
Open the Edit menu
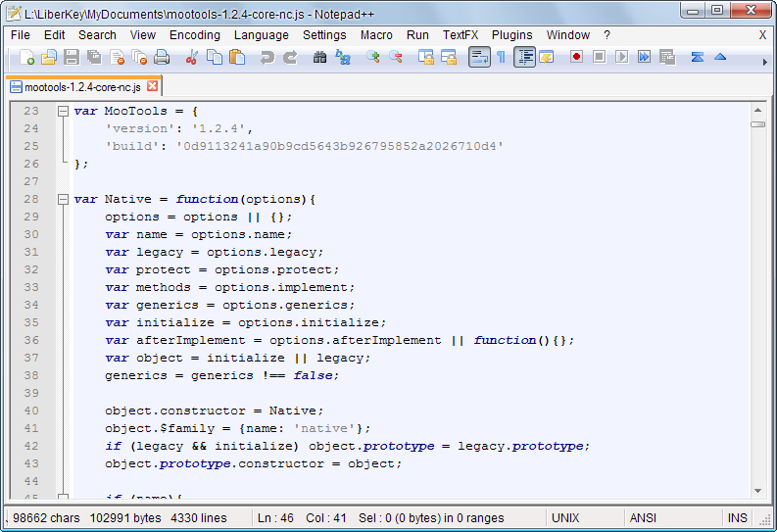click(55, 35)
